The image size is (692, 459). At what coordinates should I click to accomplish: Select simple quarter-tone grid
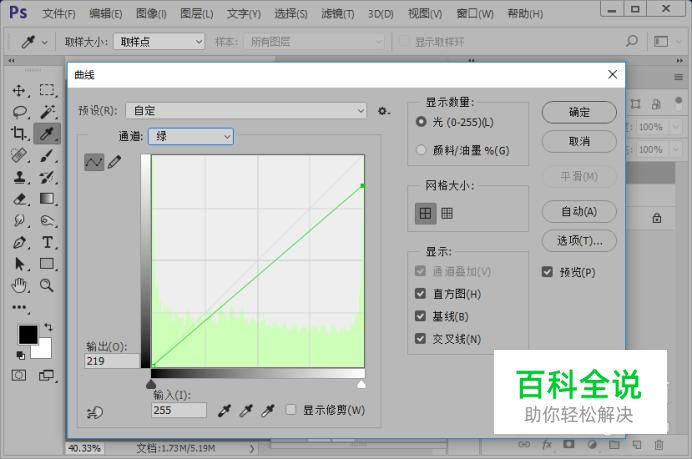(425, 214)
